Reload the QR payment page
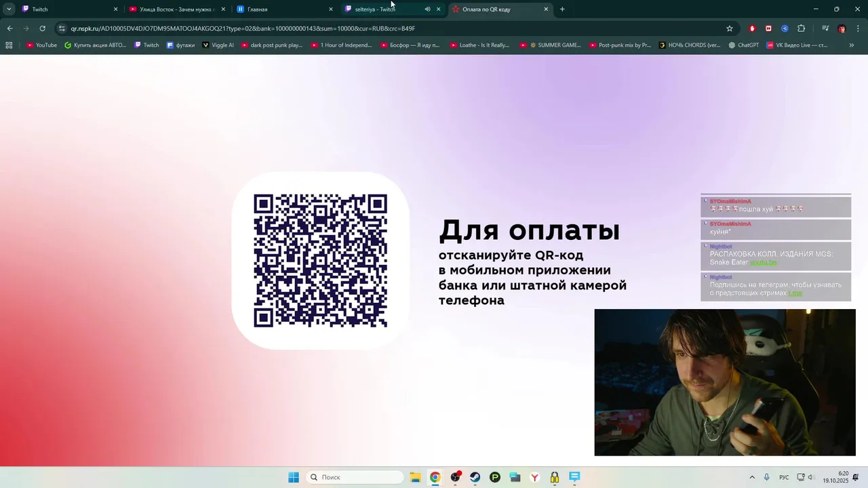This screenshot has width=868, height=488. (x=42, y=28)
